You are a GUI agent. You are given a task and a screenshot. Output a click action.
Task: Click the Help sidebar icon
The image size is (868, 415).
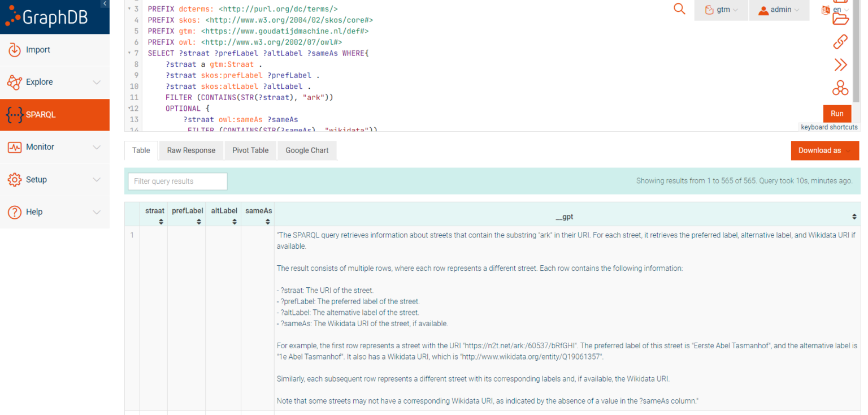coord(34,211)
